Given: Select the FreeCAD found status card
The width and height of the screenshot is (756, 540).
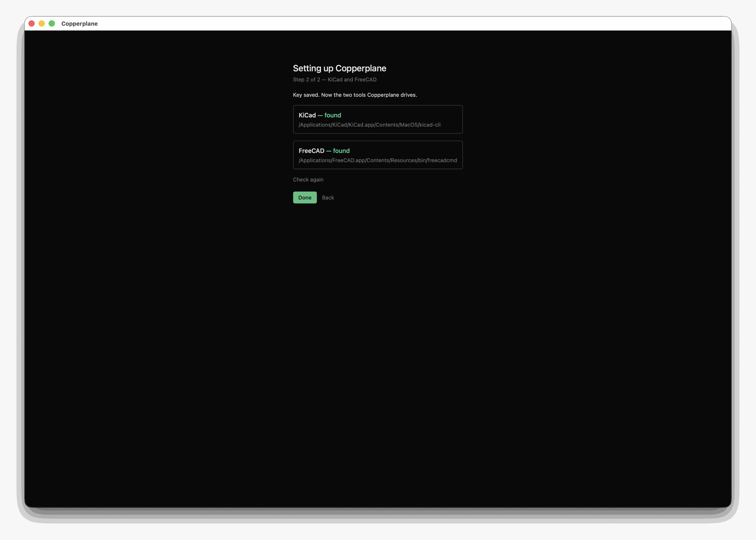Looking at the screenshot, I should 378,155.
